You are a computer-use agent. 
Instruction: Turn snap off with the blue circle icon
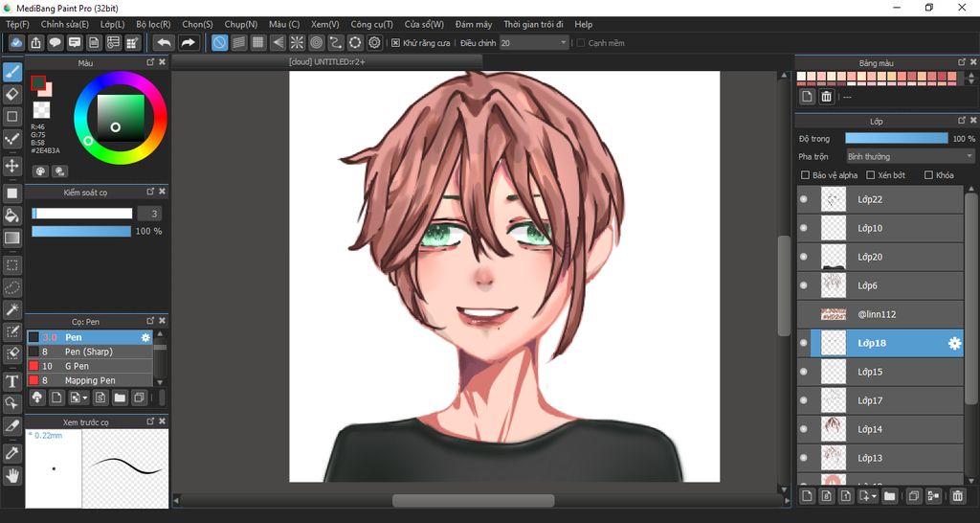[x=219, y=42]
